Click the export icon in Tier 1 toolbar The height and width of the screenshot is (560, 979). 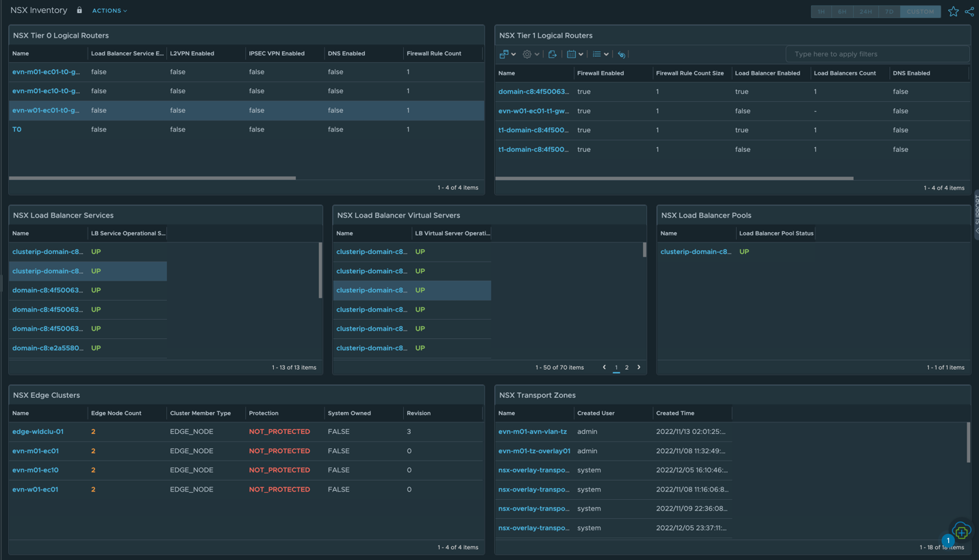point(552,54)
